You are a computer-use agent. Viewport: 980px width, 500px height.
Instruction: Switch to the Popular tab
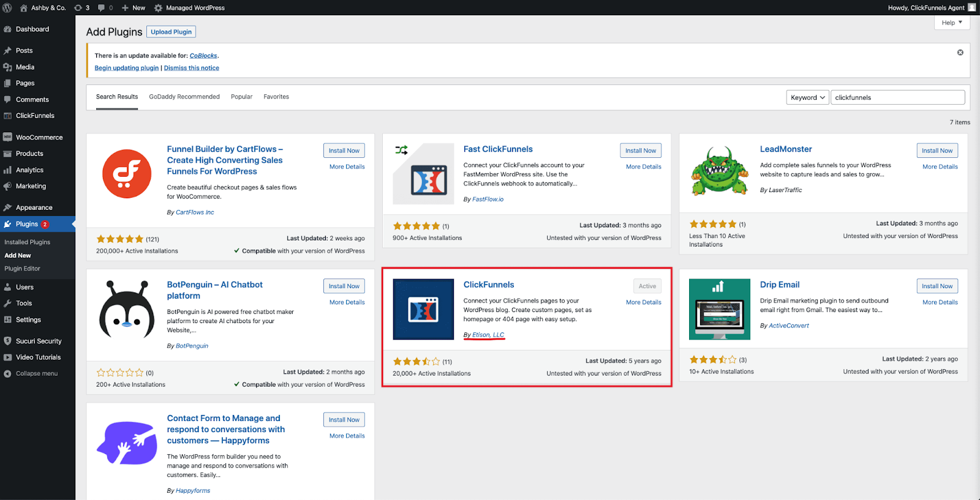tap(241, 97)
